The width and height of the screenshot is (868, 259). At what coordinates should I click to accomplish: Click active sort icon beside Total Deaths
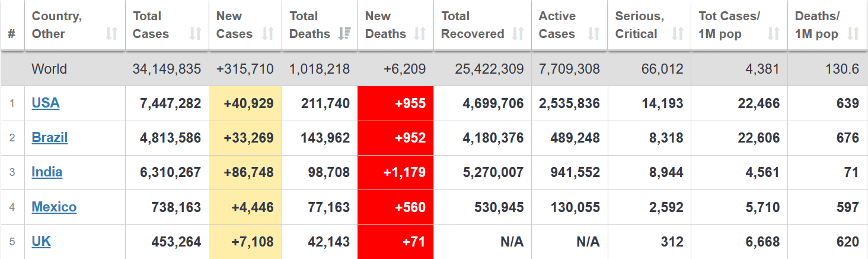[344, 34]
